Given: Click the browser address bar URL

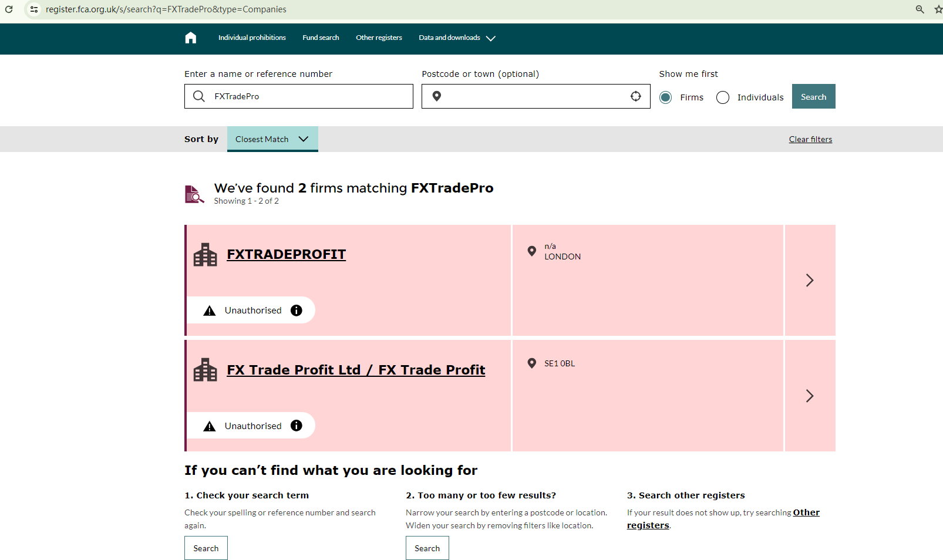Looking at the screenshot, I should pyautogui.click(x=166, y=9).
